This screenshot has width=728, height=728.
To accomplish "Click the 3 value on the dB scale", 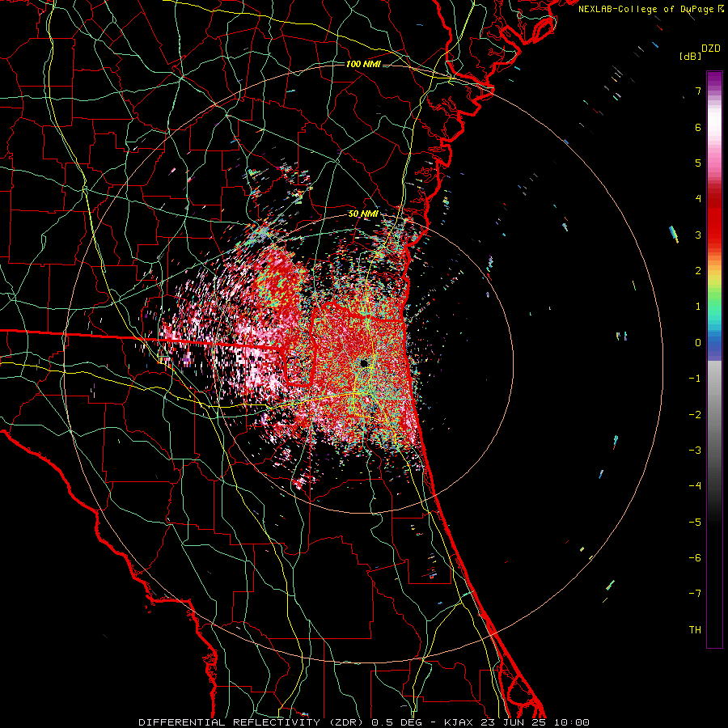I will pos(698,235).
